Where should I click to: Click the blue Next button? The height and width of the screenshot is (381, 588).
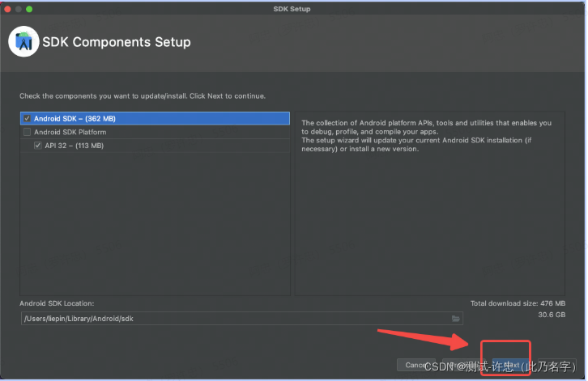tap(510, 365)
